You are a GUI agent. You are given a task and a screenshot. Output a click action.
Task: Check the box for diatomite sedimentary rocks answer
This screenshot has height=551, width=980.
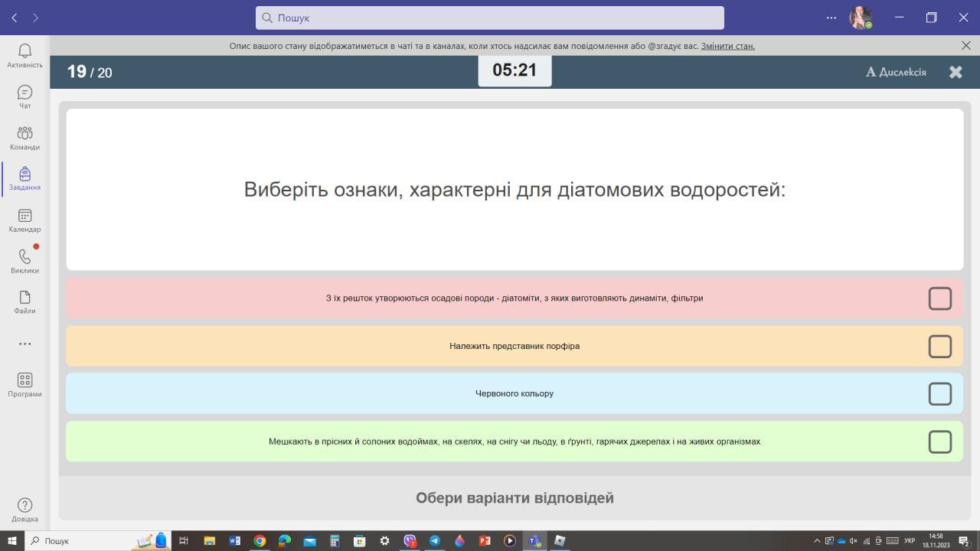tap(940, 298)
